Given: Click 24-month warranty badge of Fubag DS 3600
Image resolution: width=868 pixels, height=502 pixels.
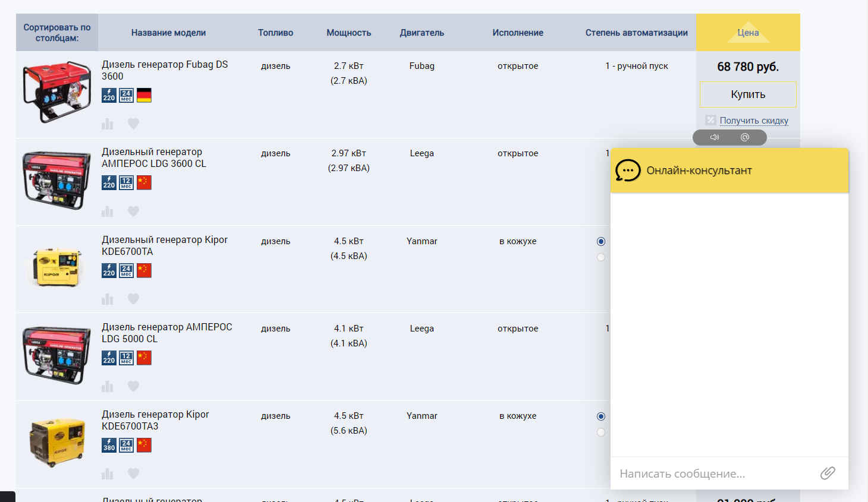Looking at the screenshot, I should click(x=126, y=95).
